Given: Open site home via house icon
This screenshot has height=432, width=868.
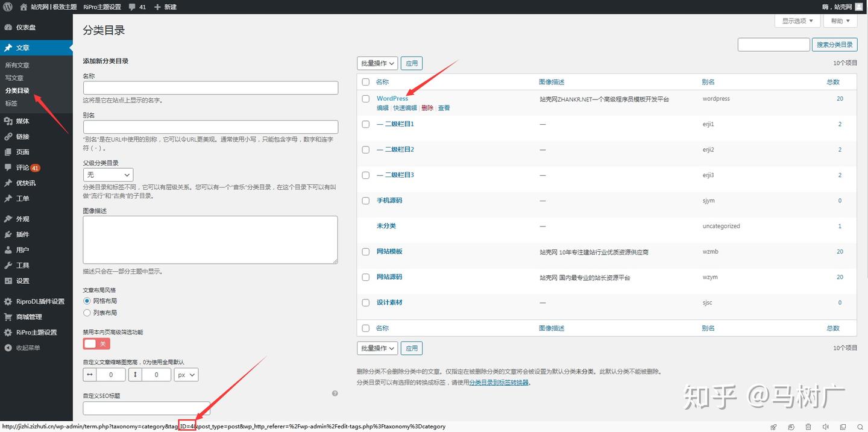Looking at the screenshot, I should [24, 7].
